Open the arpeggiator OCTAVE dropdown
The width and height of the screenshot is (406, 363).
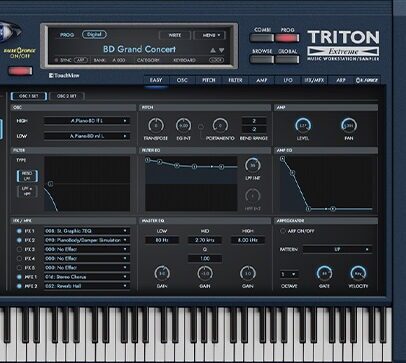click(289, 274)
